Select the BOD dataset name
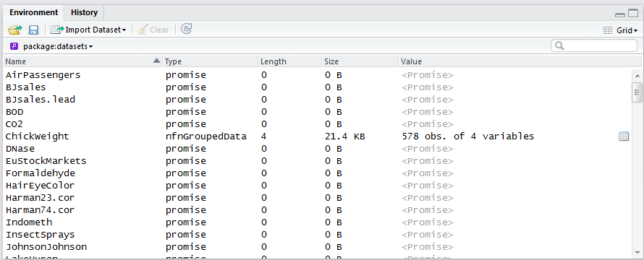The width and height of the screenshot is (644, 260). tap(14, 112)
